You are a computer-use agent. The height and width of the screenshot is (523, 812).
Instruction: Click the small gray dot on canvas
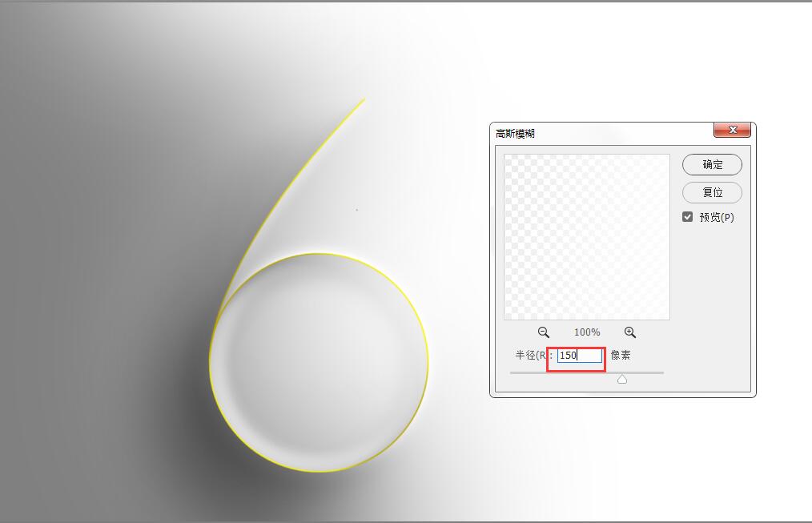tap(356, 210)
